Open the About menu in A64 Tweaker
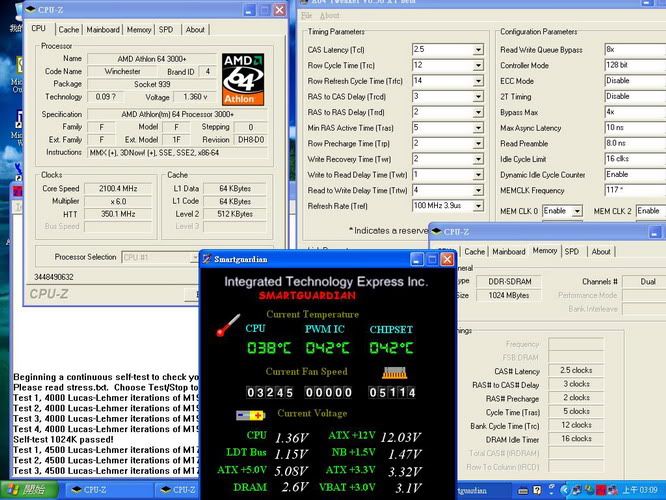Viewport: 666px width, 500px height. [329, 16]
